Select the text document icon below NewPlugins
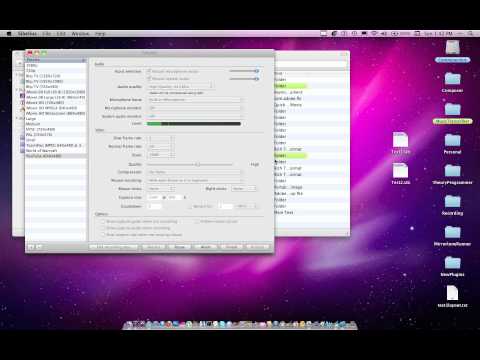The height and width of the screenshot is (360, 480). tap(452, 293)
